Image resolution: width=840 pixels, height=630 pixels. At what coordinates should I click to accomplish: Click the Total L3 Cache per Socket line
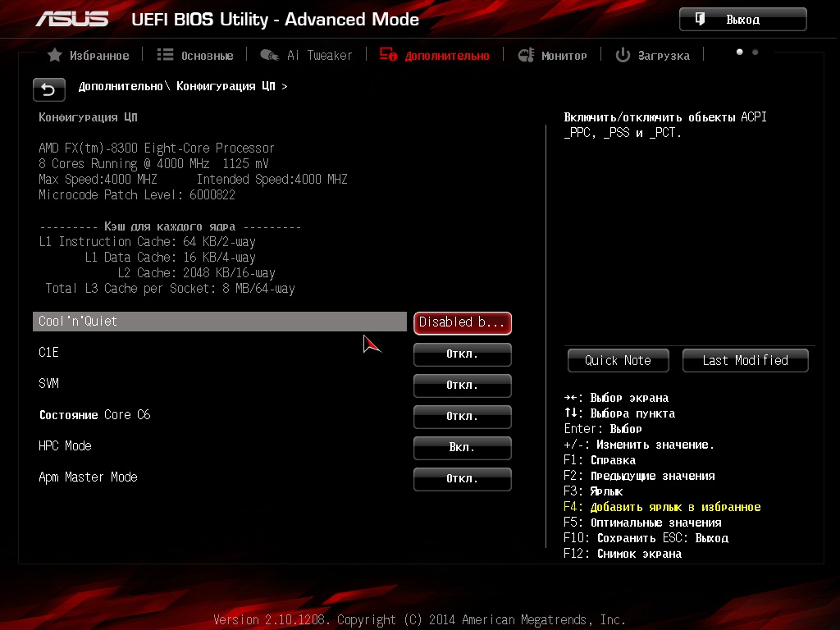click(171, 288)
